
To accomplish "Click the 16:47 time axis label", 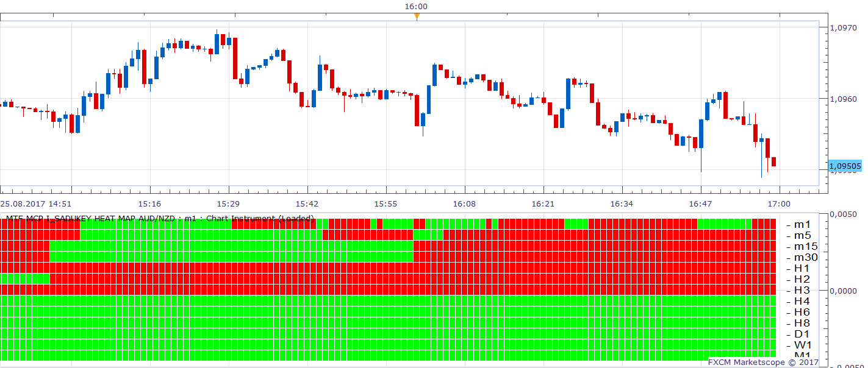I will pyautogui.click(x=700, y=203).
